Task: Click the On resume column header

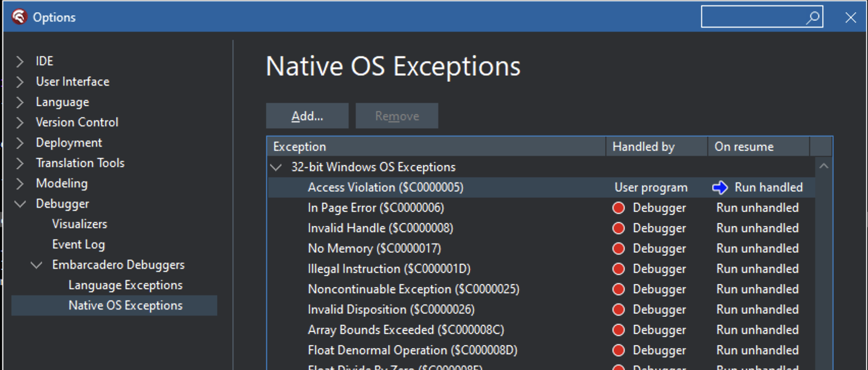Action: (759, 147)
